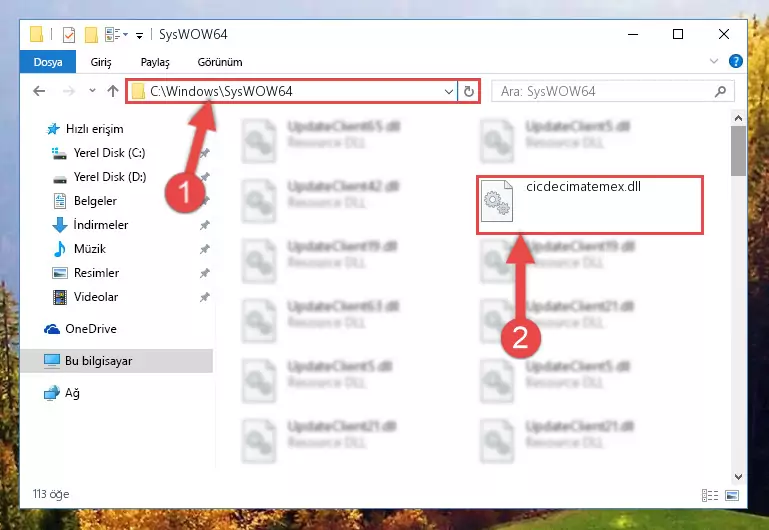Click the 113 öğe status text
Screen dimensions: 769x530
pyautogui.click(x=51, y=494)
